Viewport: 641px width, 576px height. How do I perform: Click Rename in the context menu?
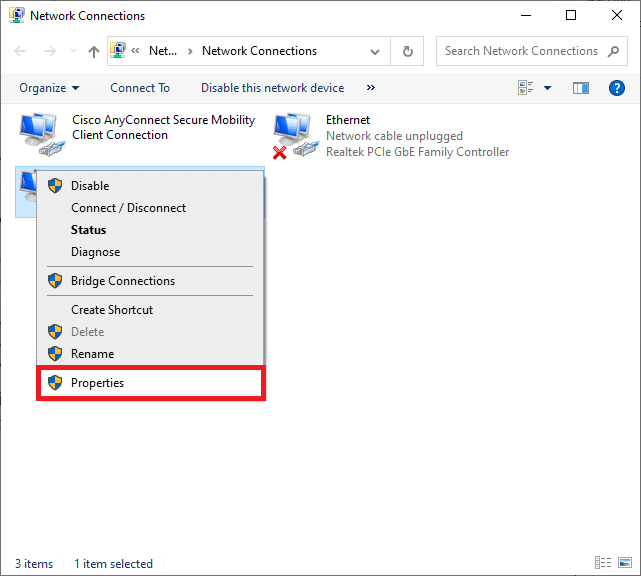coord(92,354)
